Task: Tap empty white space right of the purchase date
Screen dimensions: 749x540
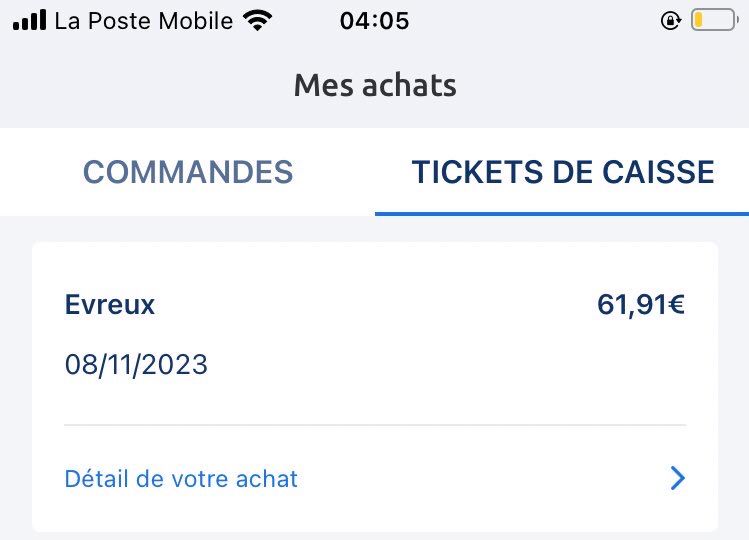Action: (450, 364)
